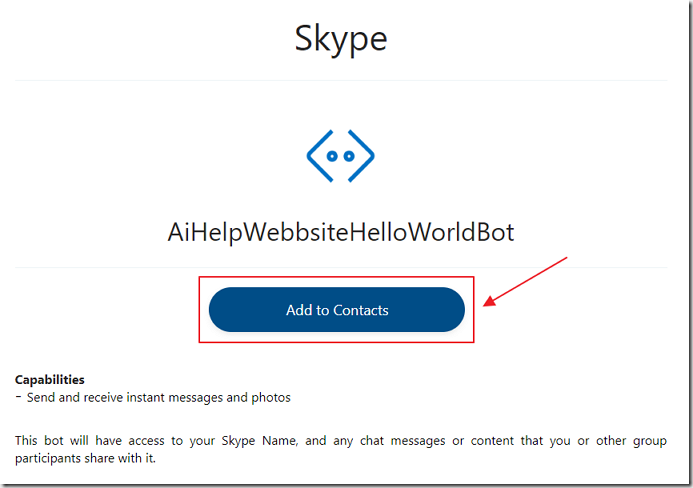
Task: Click the divider line beneath the Skype heading
Action: click(341, 80)
